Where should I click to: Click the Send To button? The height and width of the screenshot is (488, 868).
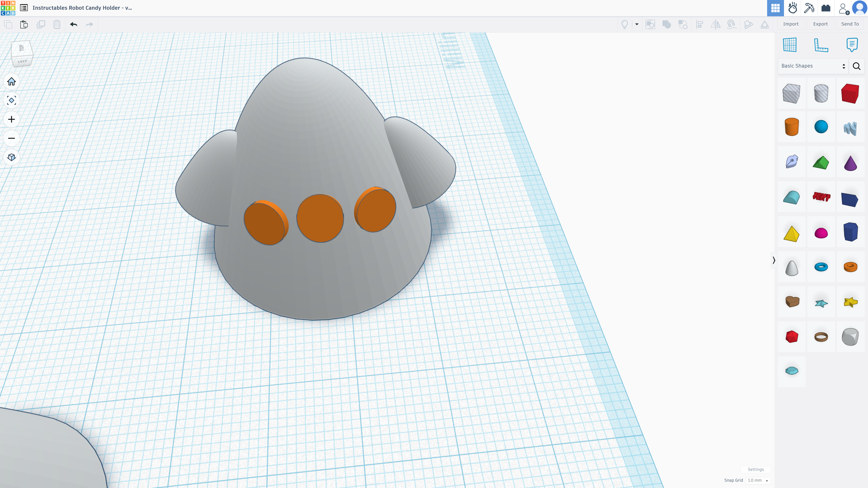point(850,24)
